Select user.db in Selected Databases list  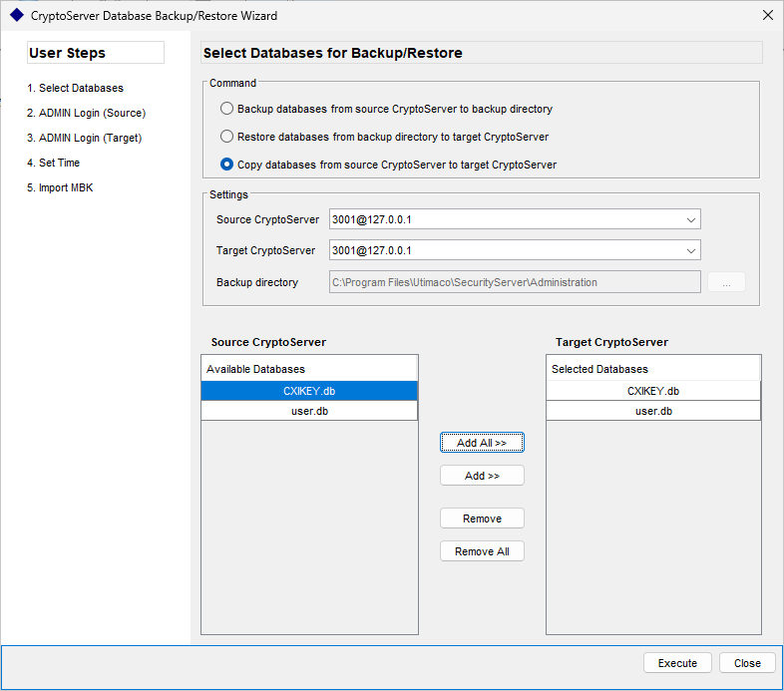(x=653, y=411)
